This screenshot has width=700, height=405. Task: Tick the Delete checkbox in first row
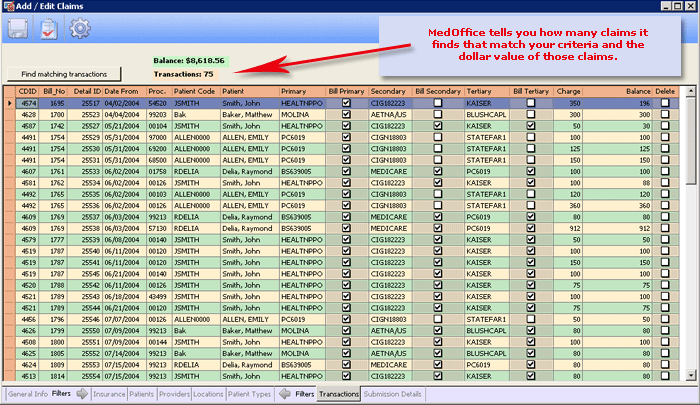[665, 103]
